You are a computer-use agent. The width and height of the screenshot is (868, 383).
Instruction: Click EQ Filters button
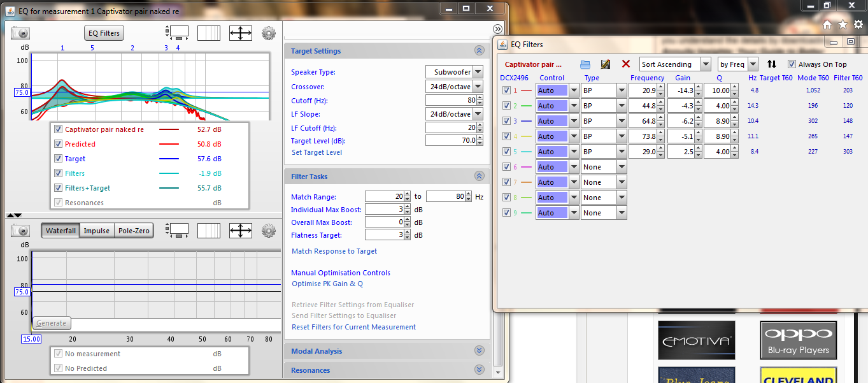[x=104, y=33]
